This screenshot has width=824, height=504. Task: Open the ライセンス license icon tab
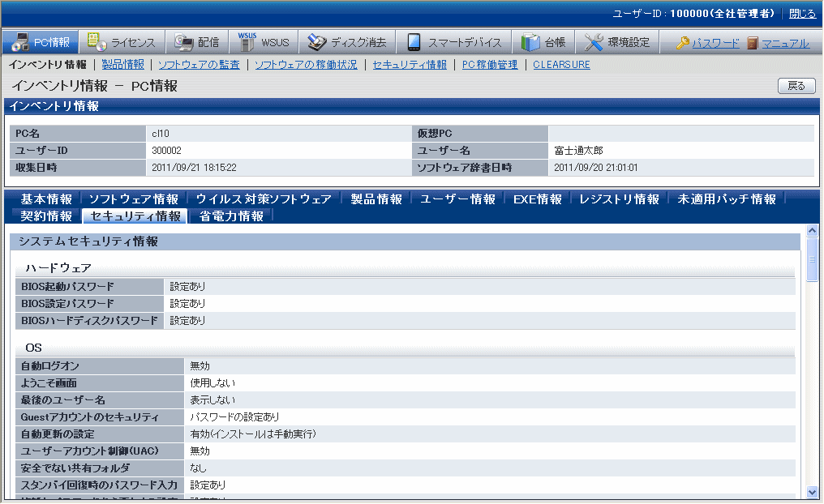point(97,42)
